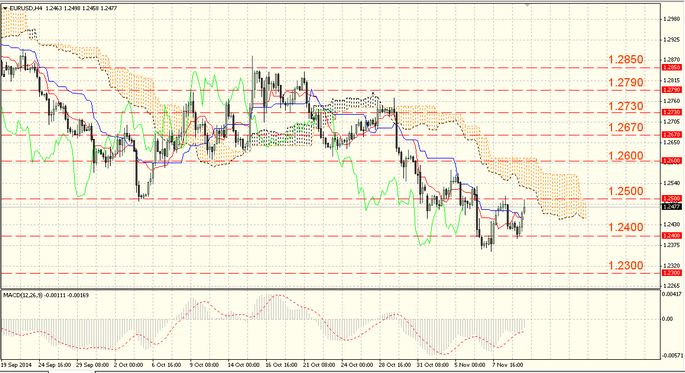
Task: Click the 1.2375 price scale value
Action: point(671,245)
